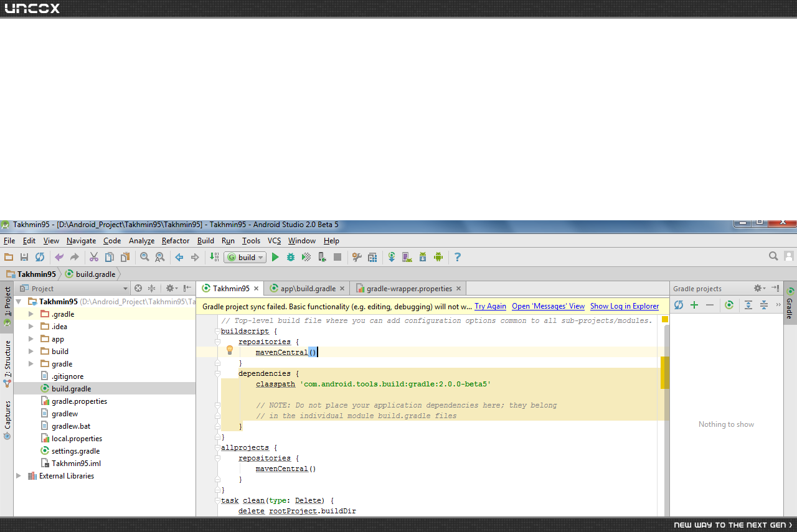This screenshot has height=532, width=797.
Task: Click the Scroll from Source target icon
Action: pos(138,288)
